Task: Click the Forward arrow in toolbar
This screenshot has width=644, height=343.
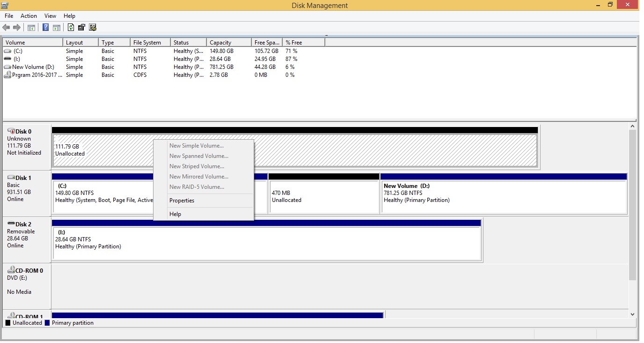Action: click(17, 28)
